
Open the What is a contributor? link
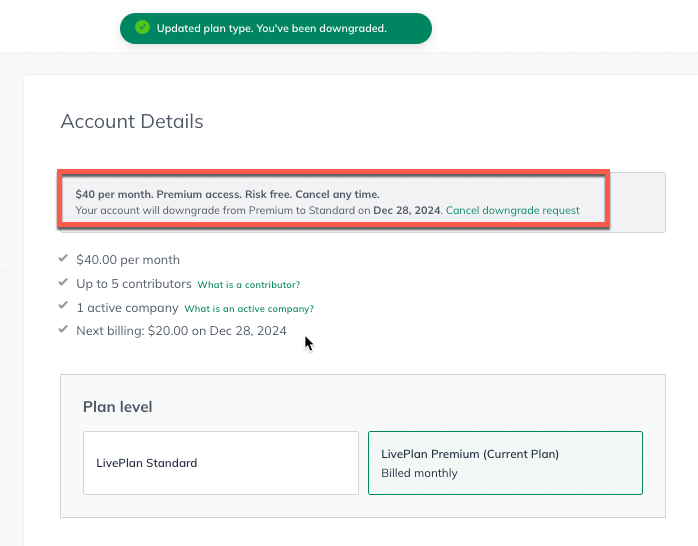(x=249, y=285)
